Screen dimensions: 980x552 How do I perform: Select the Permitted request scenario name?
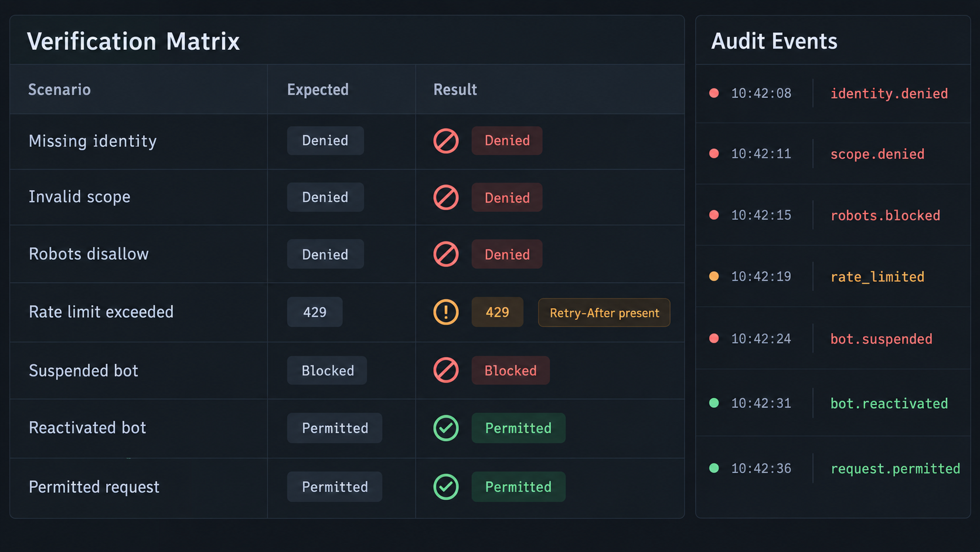(x=94, y=487)
